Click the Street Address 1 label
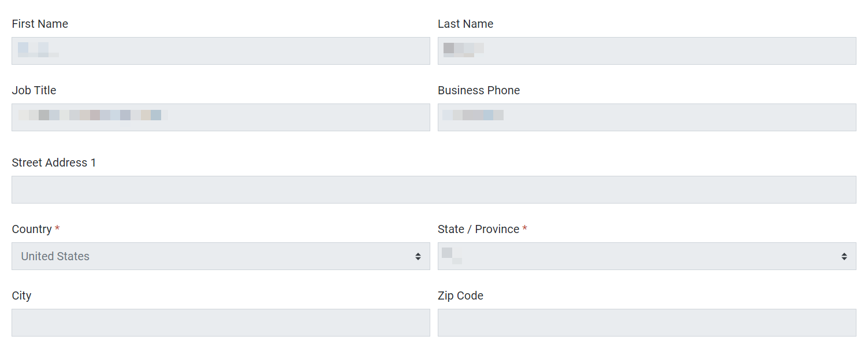Image resolution: width=868 pixels, height=362 pixels. coord(54,162)
